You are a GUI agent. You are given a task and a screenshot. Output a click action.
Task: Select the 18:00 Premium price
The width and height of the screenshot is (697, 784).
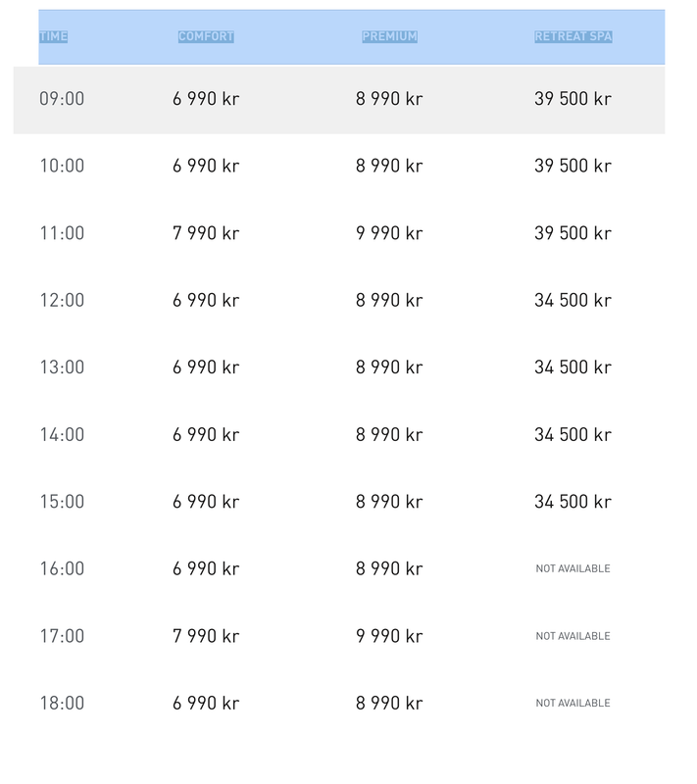(x=389, y=703)
